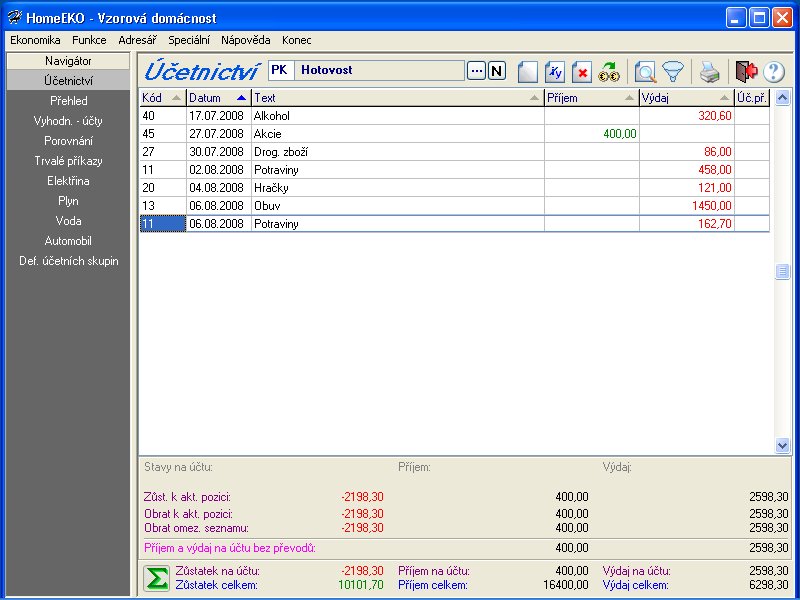
Task: Open the Nápověda menu
Action: pos(245,40)
